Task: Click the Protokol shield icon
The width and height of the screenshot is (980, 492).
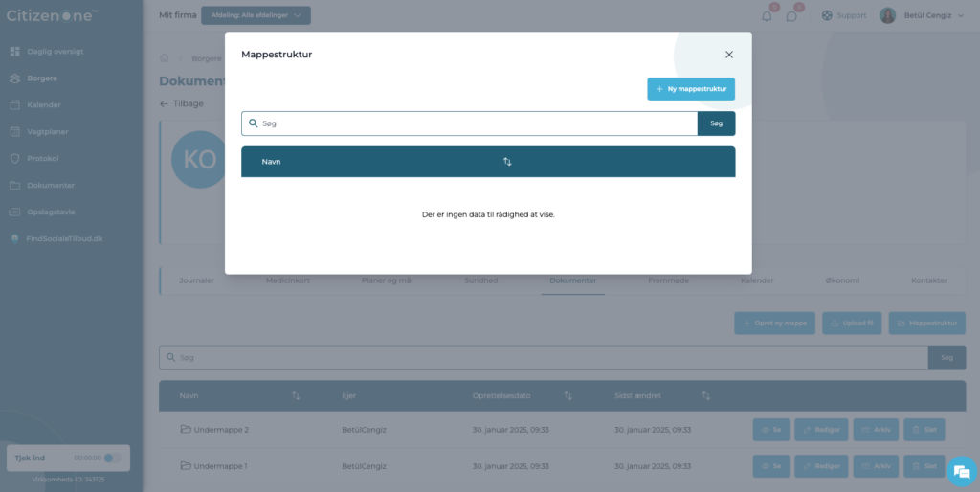Action: tap(15, 159)
